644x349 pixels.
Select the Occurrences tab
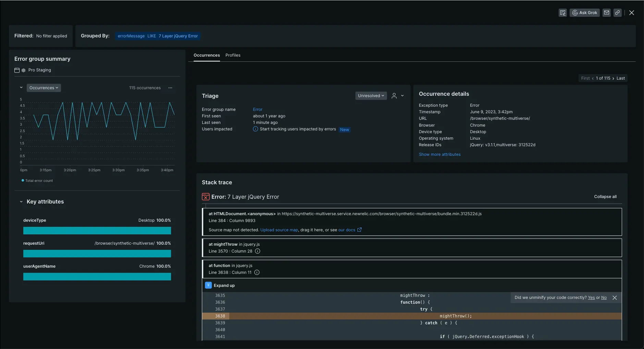point(207,55)
